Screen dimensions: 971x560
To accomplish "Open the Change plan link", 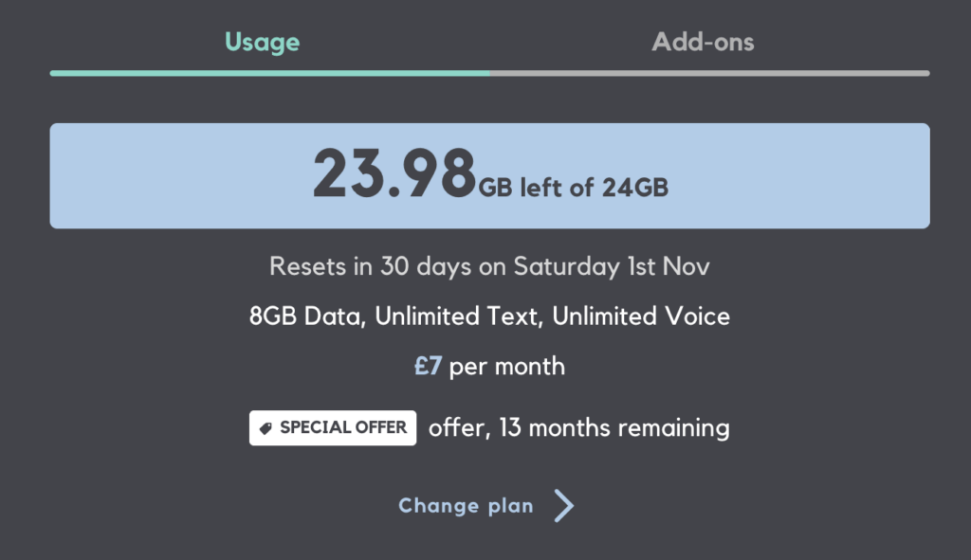I will [466, 505].
